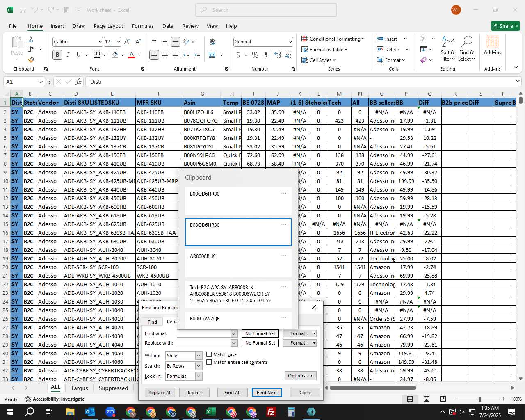525x420 pixels.
Task: Click the zoom slider handle
Action: pyautogui.click(x=479, y=399)
